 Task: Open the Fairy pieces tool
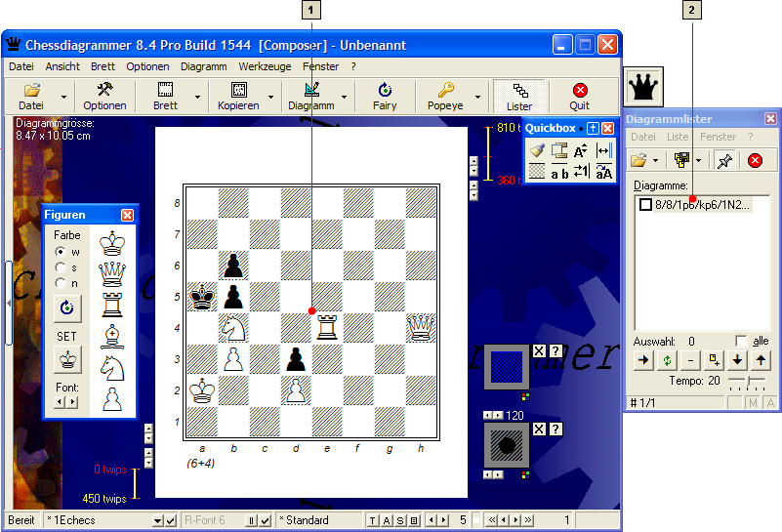(x=385, y=96)
